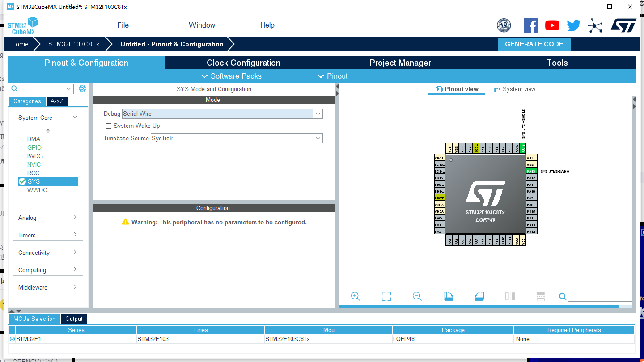The image size is (644, 362).
Task: Click the peripheral search input field
Action: coord(42,89)
